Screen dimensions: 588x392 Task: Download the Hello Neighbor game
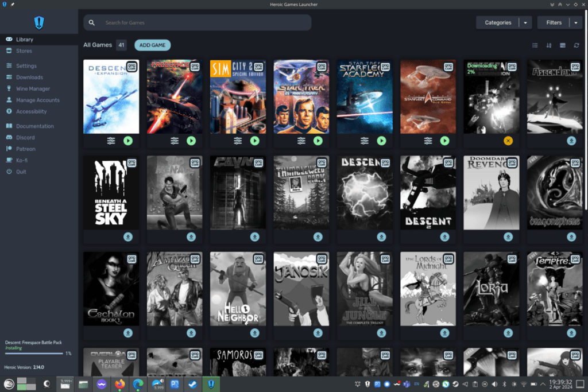point(254,333)
